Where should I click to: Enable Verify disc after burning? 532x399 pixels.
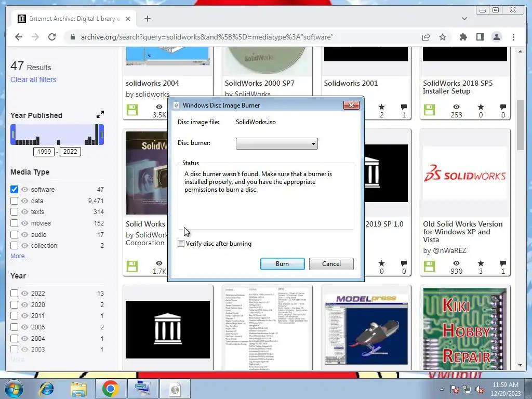[181, 243]
